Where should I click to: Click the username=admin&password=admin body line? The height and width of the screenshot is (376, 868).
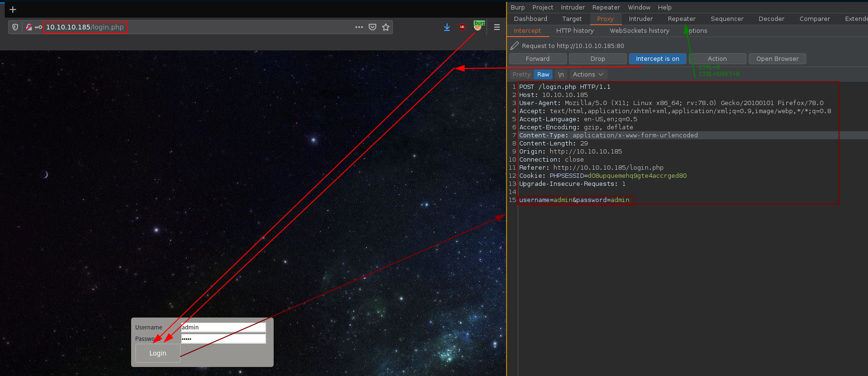point(574,200)
